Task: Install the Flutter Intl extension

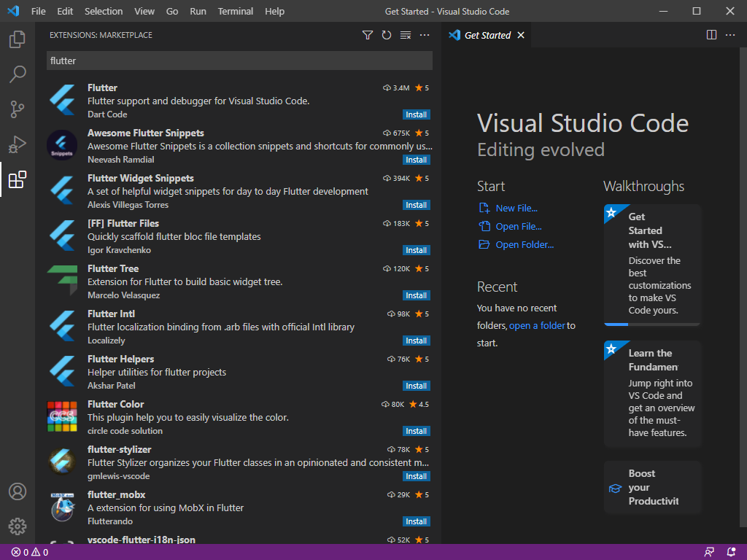Action: (416, 341)
